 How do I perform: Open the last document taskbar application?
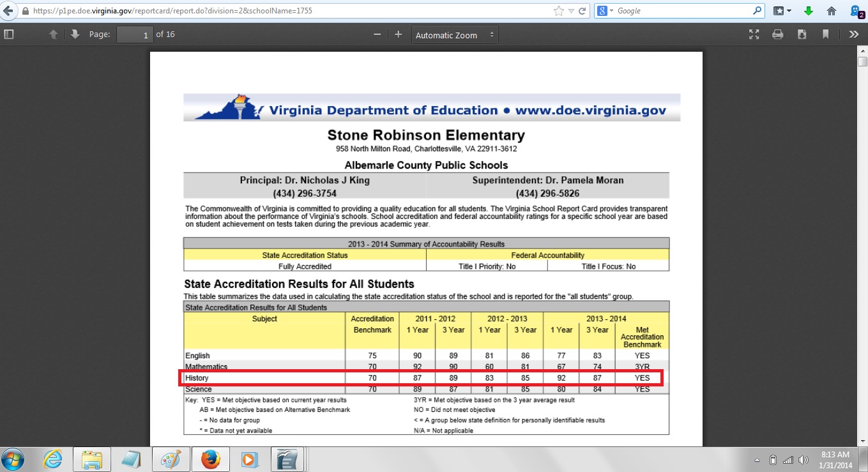point(288,459)
